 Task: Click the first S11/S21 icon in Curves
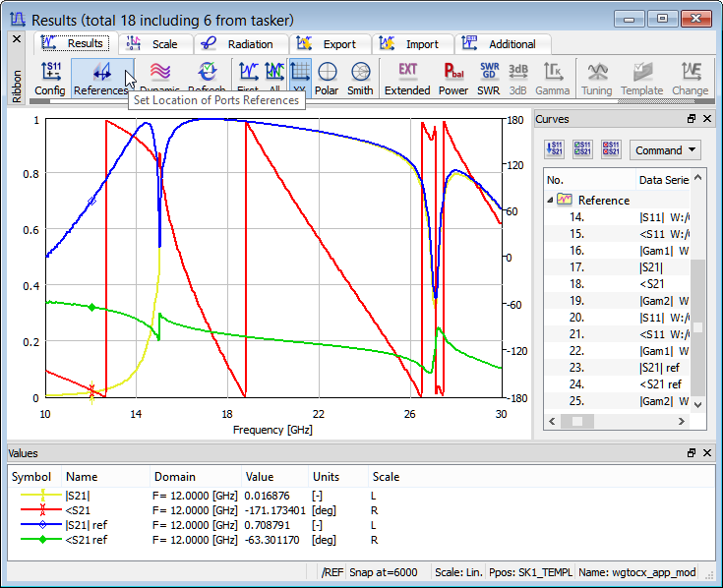[x=554, y=150]
